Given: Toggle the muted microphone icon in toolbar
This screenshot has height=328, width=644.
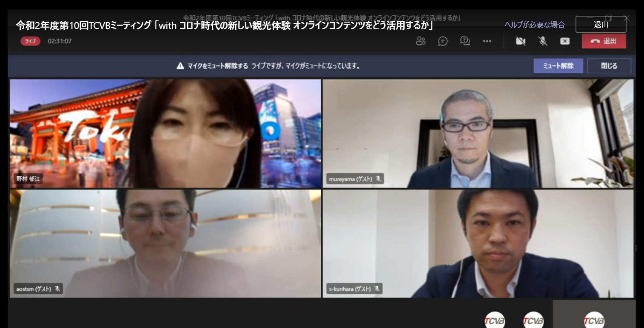Looking at the screenshot, I should [x=543, y=41].
